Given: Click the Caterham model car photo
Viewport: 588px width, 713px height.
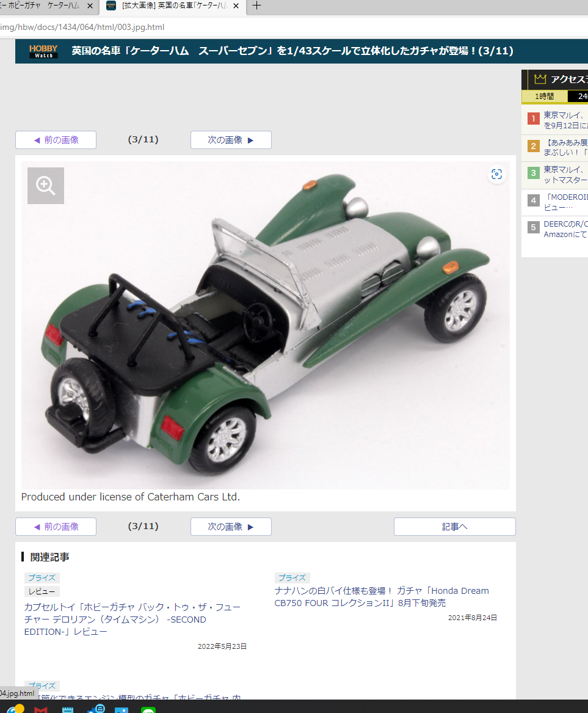Looking at the screenshot, I should point(266,325).
